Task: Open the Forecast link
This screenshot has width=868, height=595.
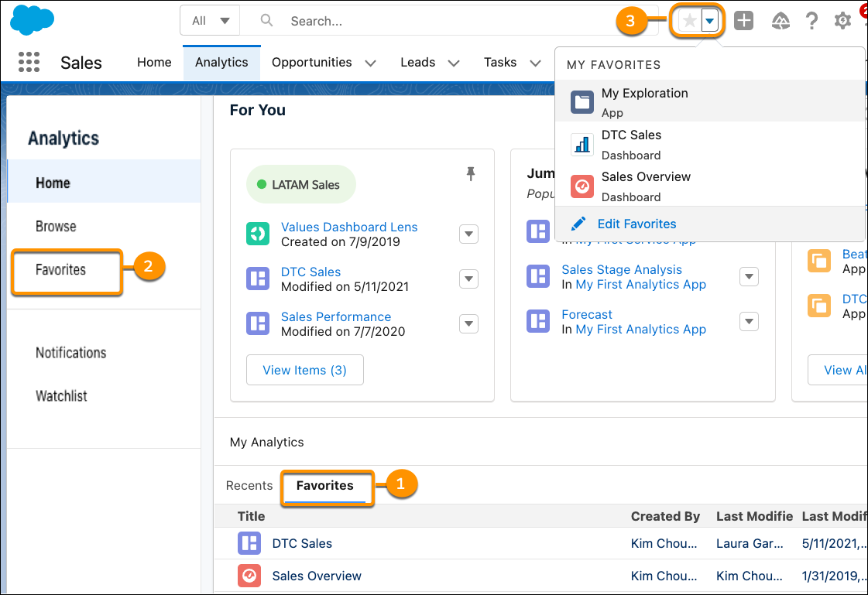Action: 587,315
